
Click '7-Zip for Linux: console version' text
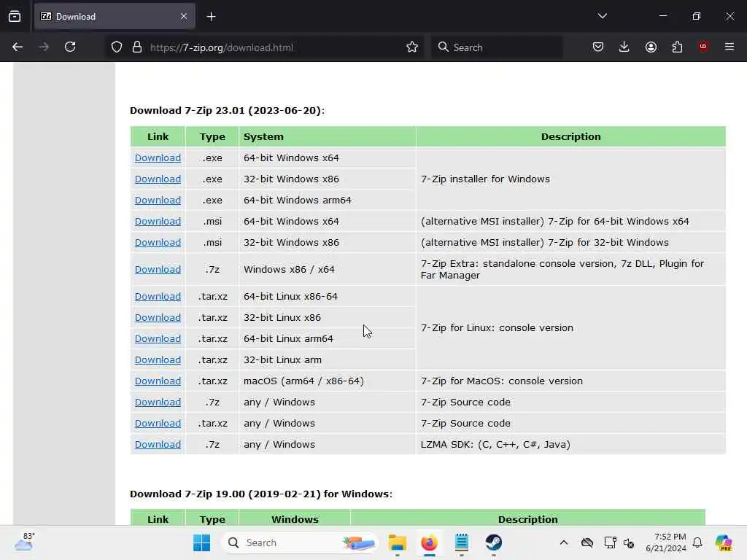tap(497, 328)
